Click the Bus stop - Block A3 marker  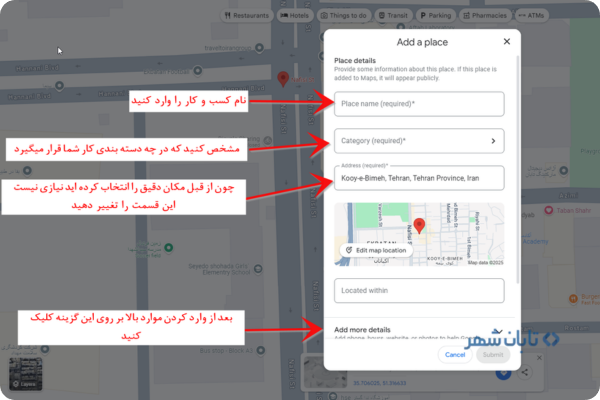(261, 350)
